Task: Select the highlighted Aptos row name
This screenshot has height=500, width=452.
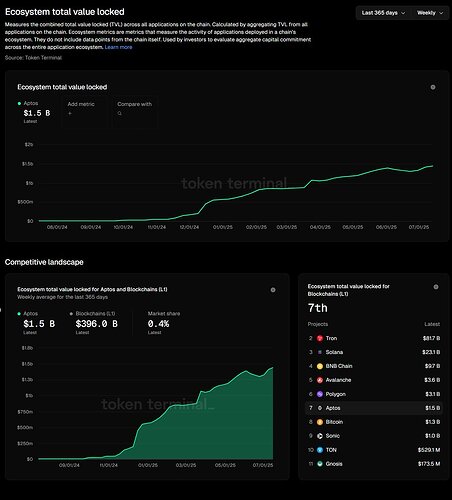Action: [x=333, y=408]
